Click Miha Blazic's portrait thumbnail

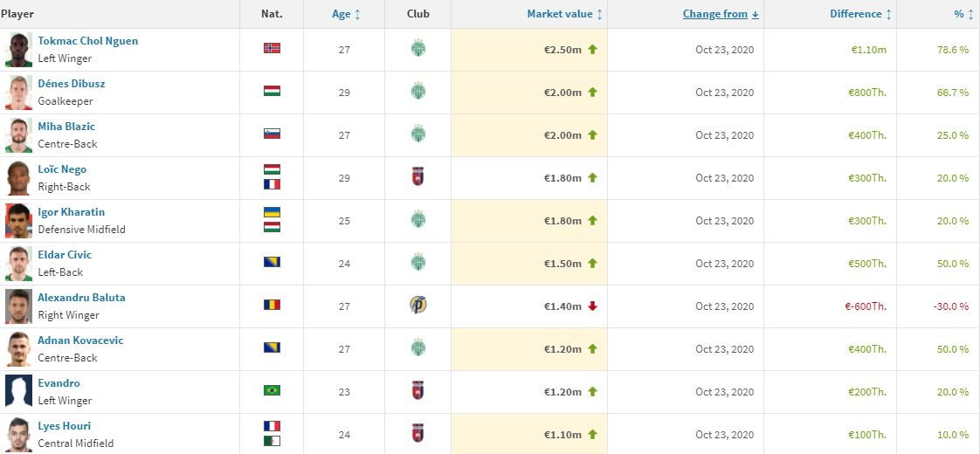[x=18, y=134]
